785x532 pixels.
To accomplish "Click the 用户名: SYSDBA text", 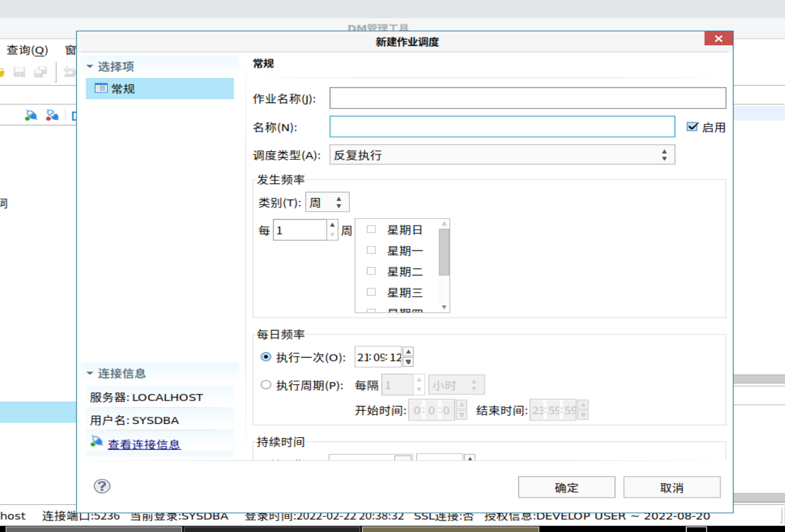I will pyautogui.click(x=135, y=420).
